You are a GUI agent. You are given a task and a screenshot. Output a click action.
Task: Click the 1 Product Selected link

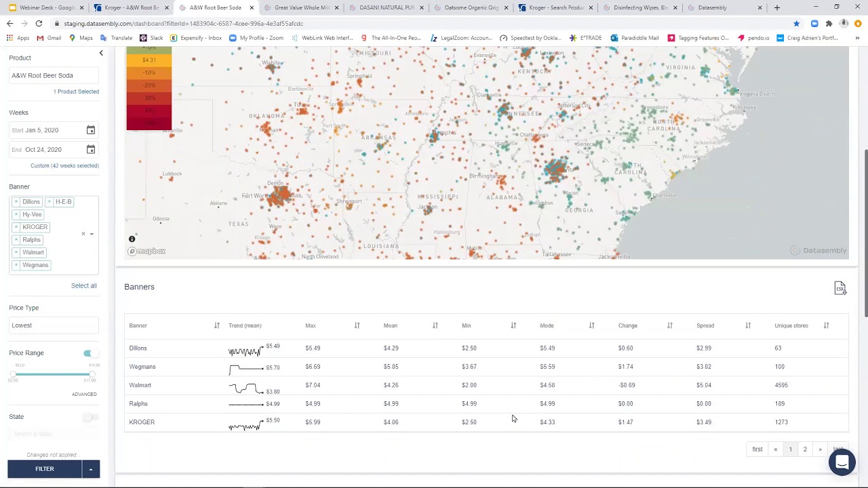[x=76, y=91]
